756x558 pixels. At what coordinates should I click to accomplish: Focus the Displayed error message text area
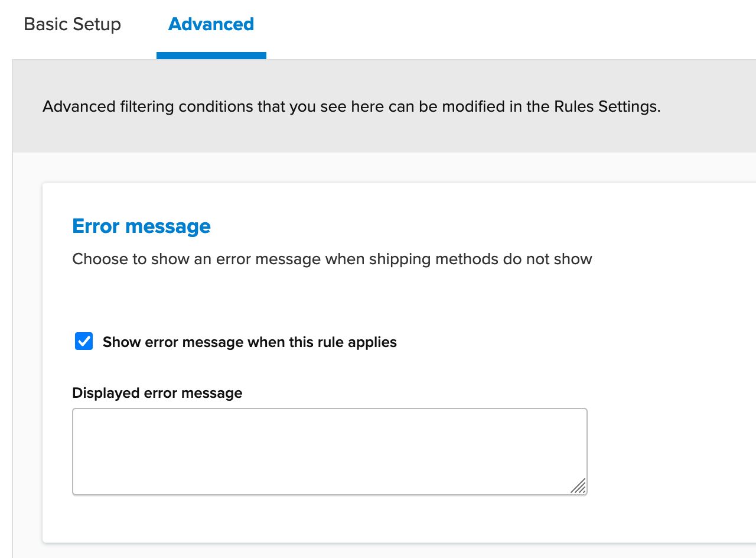[329, 451]
